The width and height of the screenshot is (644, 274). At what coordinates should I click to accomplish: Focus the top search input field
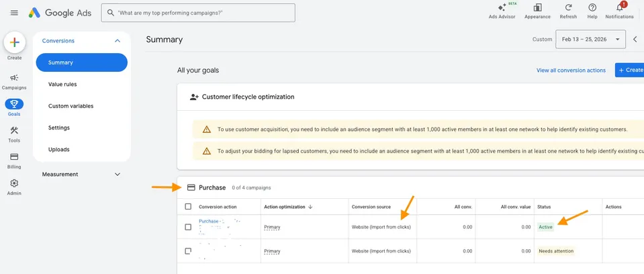pyautogui.click(x=198, y=13)
